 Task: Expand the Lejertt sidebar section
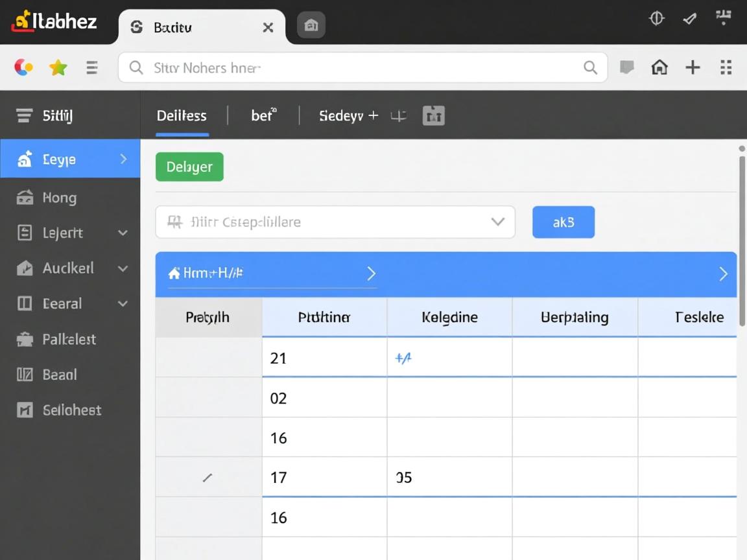[x=123, y=233]
